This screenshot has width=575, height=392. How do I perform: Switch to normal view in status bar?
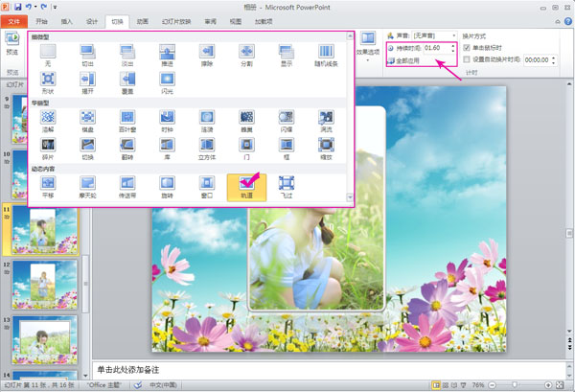[436, 385]
